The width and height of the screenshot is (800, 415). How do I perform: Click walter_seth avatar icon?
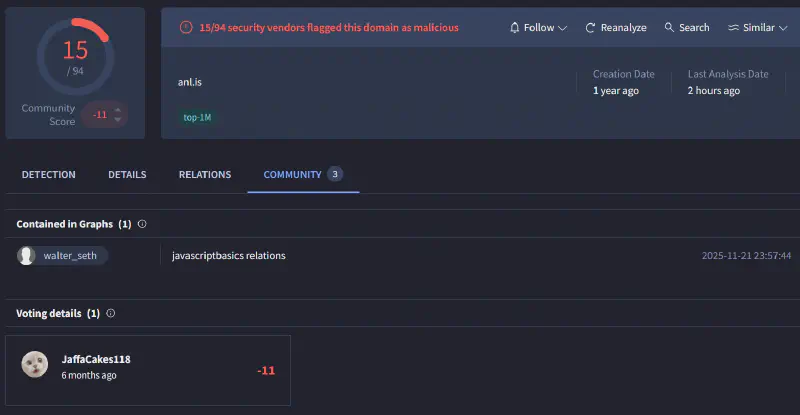[x=26, y=256]
